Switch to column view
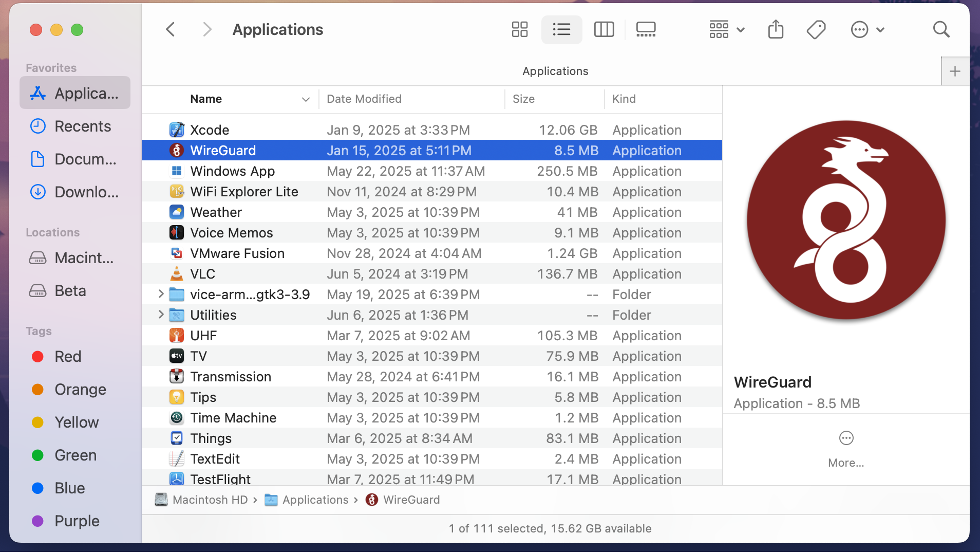The width and height of the screenshot is (980, 552). [604, 29]
